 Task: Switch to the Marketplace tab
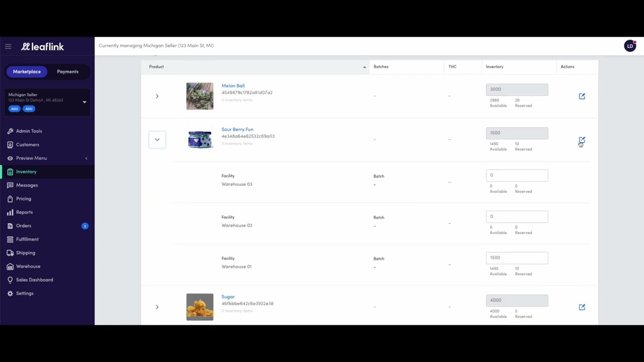click(27, 72)
